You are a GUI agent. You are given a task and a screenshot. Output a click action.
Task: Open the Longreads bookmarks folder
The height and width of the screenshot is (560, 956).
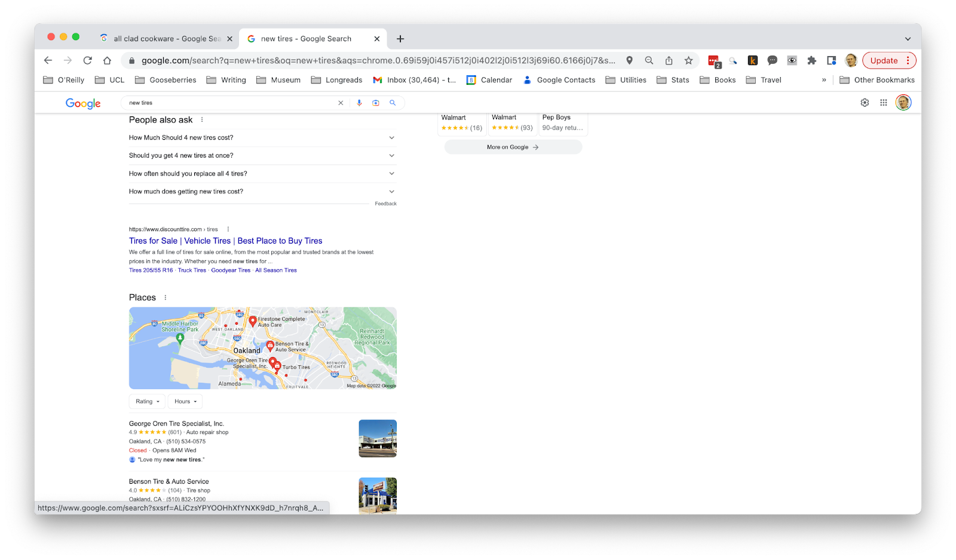[336, 80]
